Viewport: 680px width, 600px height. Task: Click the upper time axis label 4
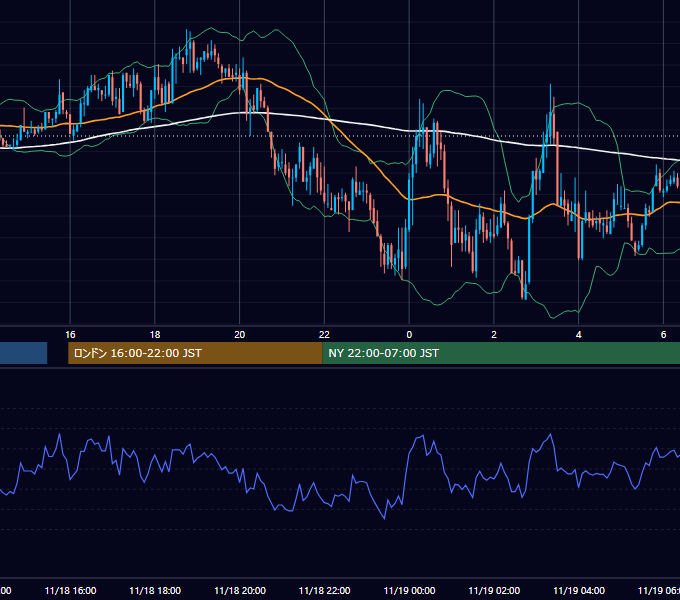click(x=579, y=335)
